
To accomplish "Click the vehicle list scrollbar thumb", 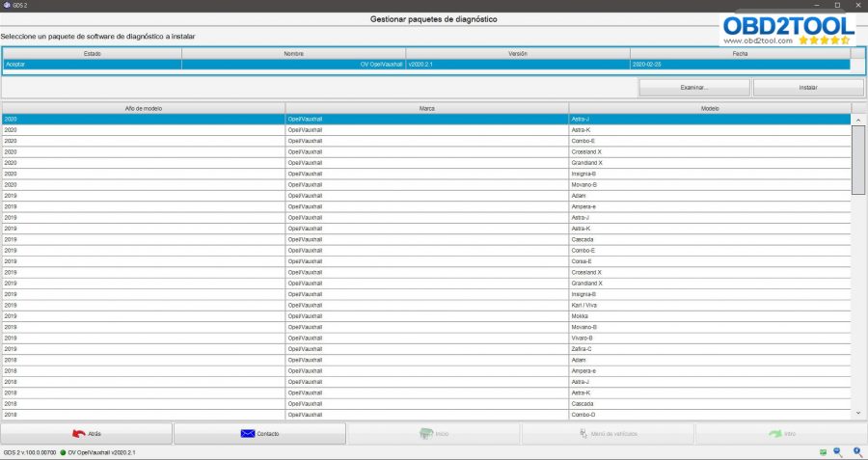I will click(858, 160).
